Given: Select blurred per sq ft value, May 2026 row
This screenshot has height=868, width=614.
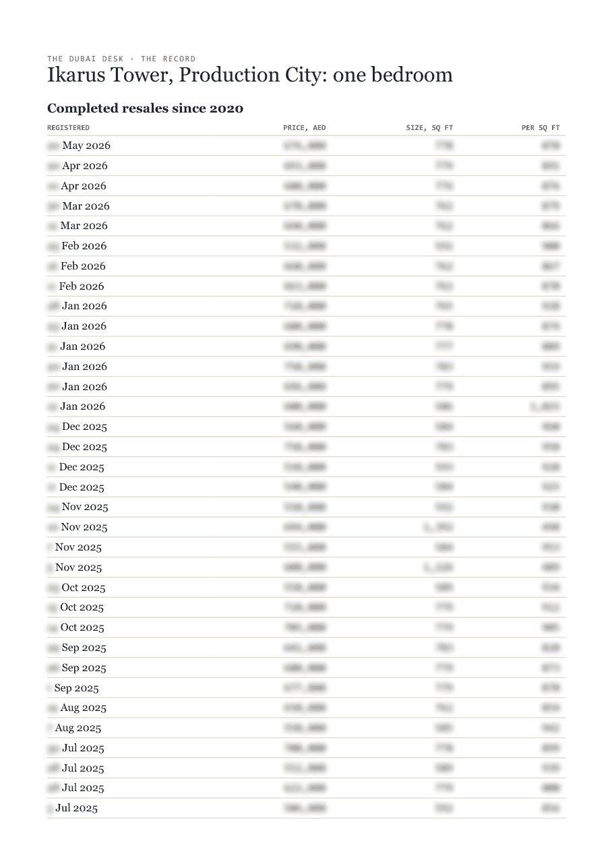Looking at the screenshot, I should pos(551,146).
